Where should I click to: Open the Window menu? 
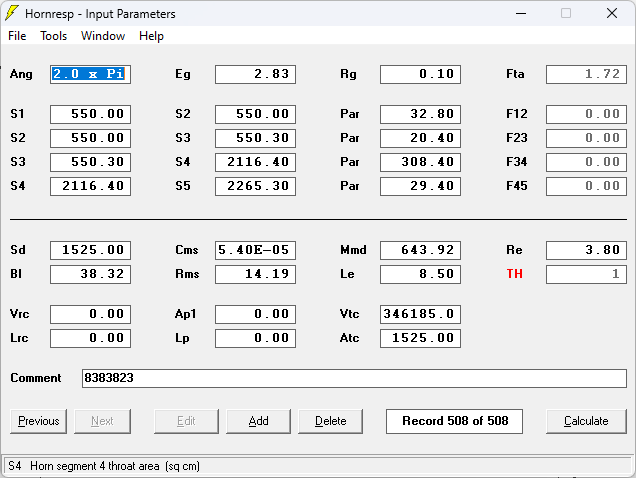click(x=103, y=36)
